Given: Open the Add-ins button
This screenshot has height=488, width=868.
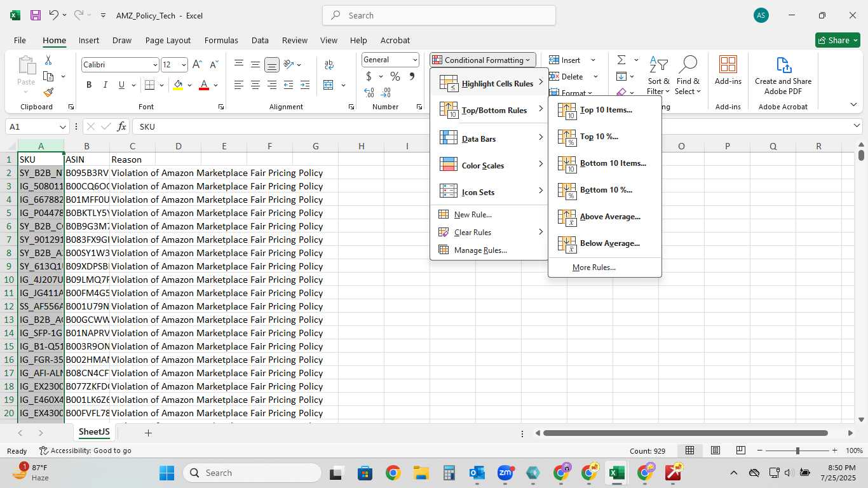Looking at the screenshot, I should [728, 71].
